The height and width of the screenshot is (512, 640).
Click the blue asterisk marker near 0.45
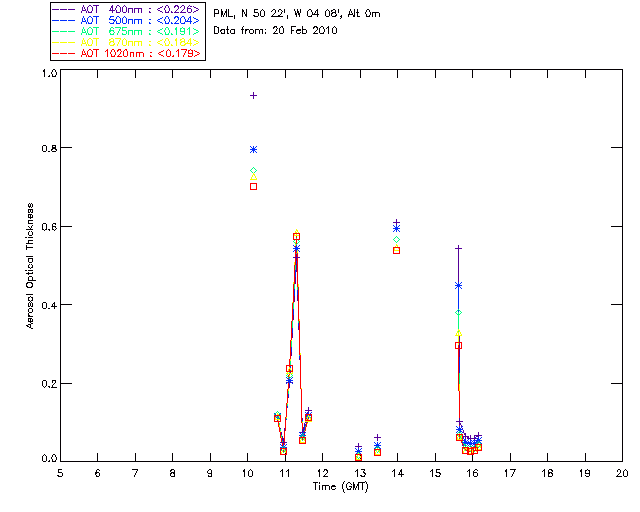pyautogui.click(x=458, y=285)
